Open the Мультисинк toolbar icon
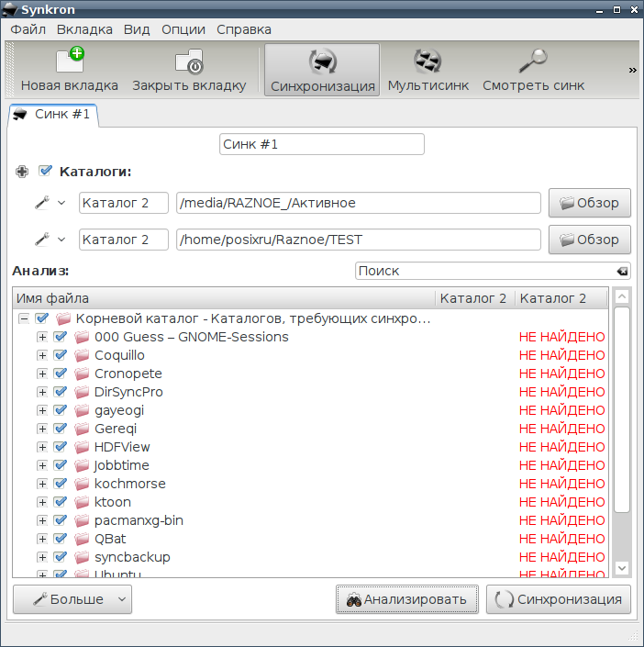The image size is (644, 647). 427,61
